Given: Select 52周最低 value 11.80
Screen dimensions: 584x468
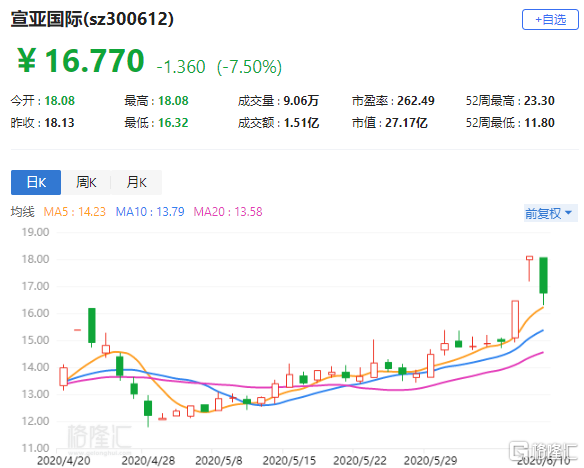Looking at the screenshot, I should coord(539,122).
